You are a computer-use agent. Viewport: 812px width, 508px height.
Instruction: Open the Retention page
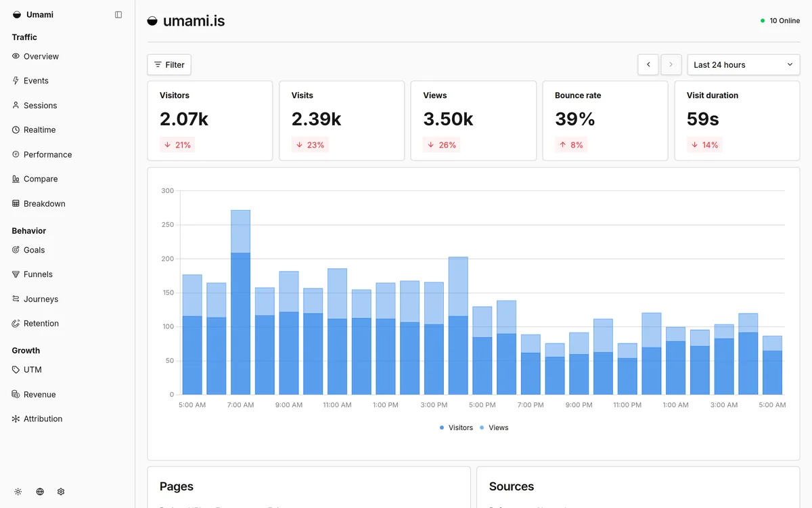point(41,324)
